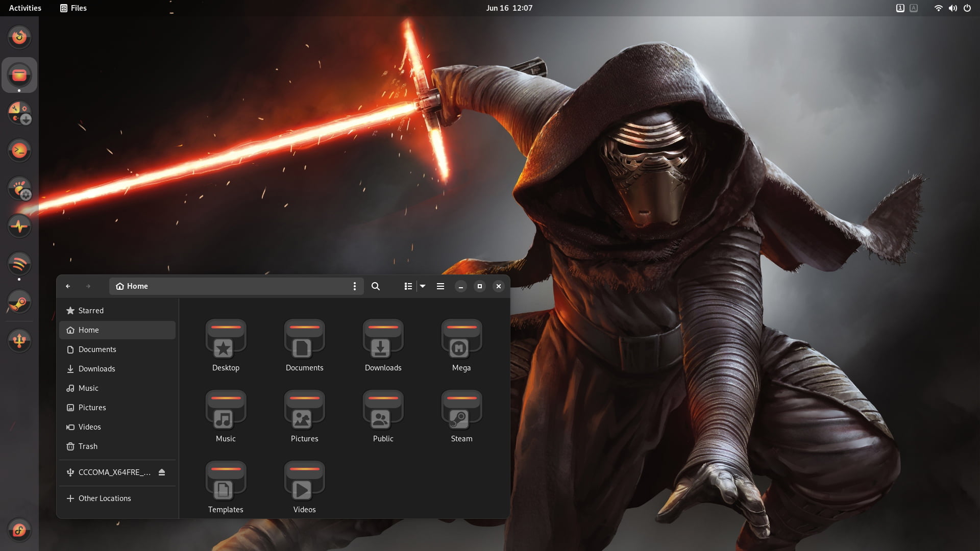980x551 pixels.
Task: Select Music in the sidebar
Action: [x=117, y=388]
